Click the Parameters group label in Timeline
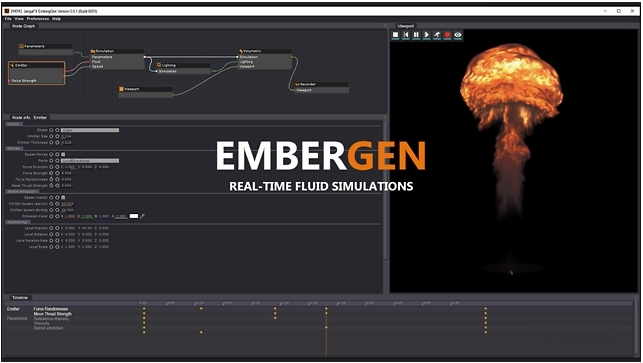Screen dimensions: 643x363 (x=17, y=319)
